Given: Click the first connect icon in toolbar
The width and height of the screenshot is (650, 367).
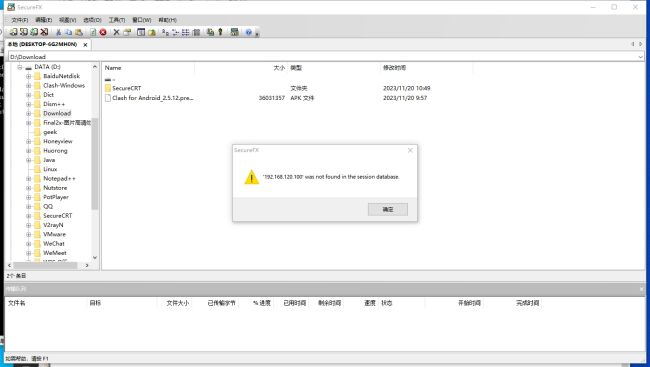Looking at the screenshot, I should pyautogui.click(x=14, y=32).
